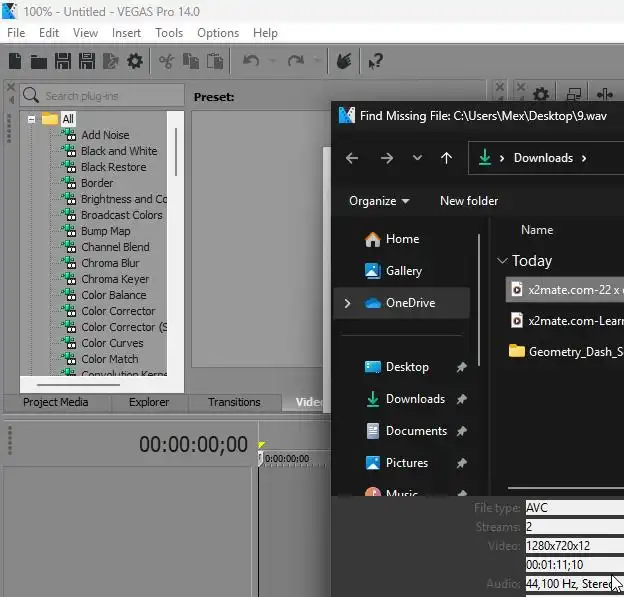Select the Broadcast Colors plug-in
Screen dimensions: 624x597
tap(121, 215)
